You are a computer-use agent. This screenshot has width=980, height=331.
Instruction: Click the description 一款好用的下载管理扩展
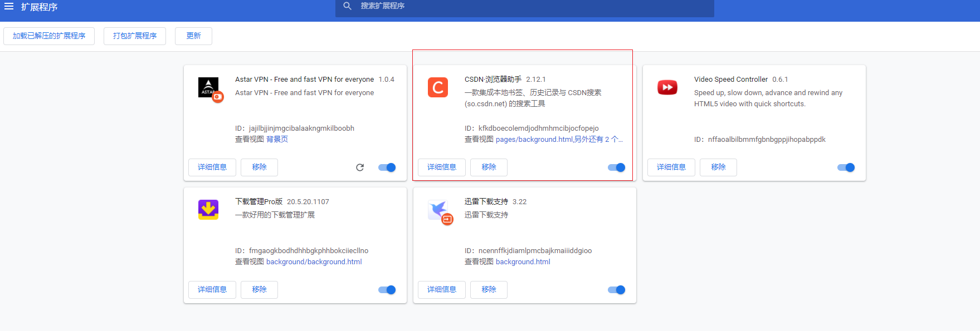[275, 215]
